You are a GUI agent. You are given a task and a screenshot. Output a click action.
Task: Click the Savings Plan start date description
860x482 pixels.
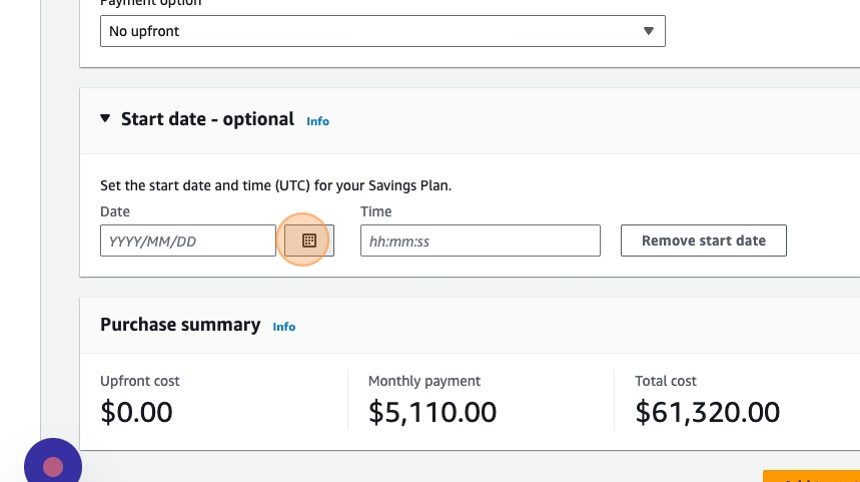pyautogui.click(x=275, y=185)
